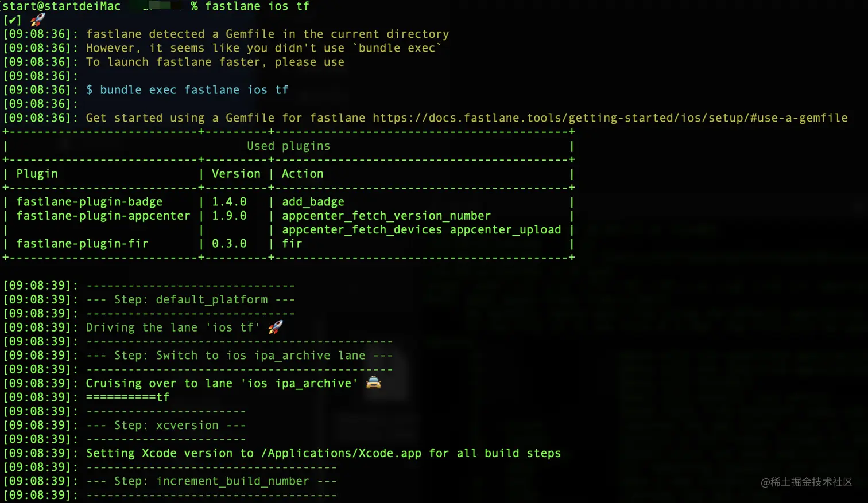The height and width of the screenshot is (503, 868).
Task: Click '--- Step: xcversion ---' line
Action: [166, 426]
